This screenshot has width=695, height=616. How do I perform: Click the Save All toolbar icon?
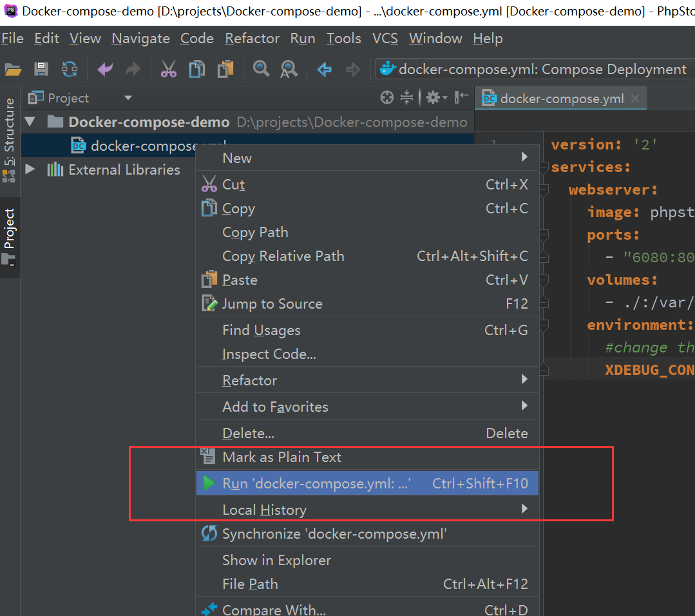coord(41,69)
